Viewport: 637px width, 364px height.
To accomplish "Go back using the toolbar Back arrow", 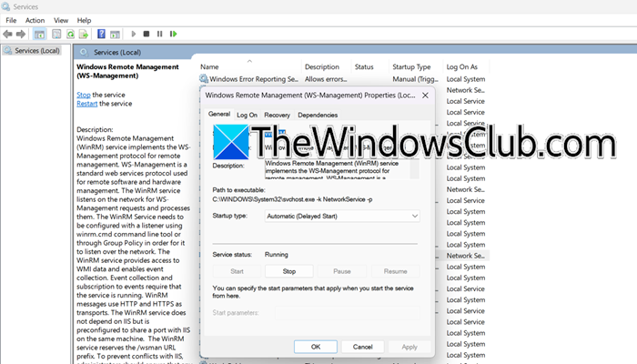I will coord(7,35).
